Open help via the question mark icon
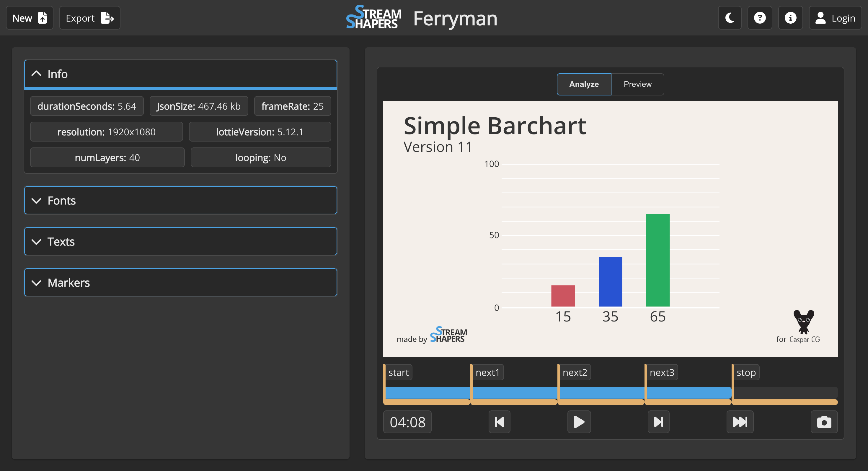 [x=759, y=18]
